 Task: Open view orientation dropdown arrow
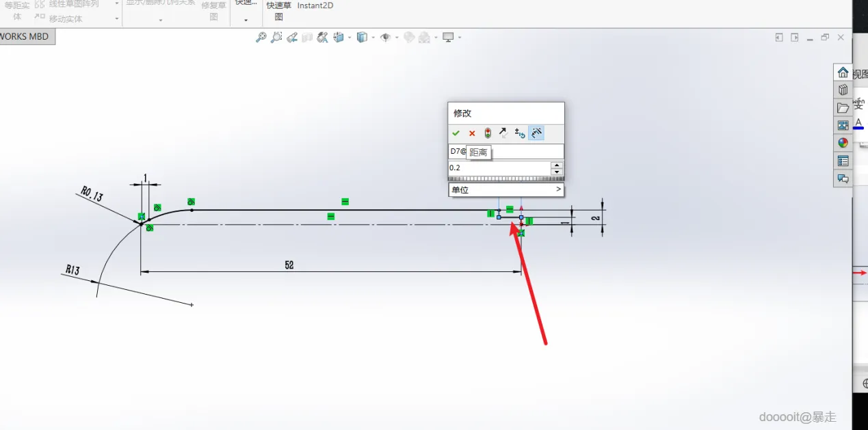click(350, 38)
